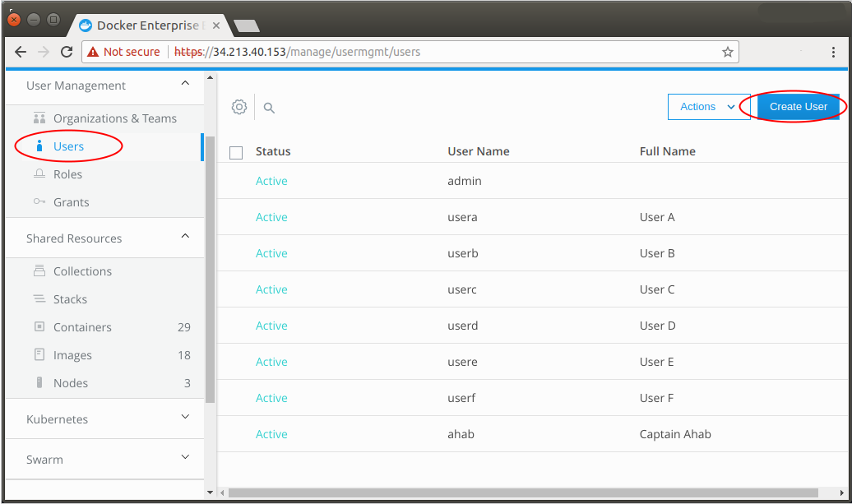Expand the Kubernetes section
852x504 pixels.
(x=185, y=418)
